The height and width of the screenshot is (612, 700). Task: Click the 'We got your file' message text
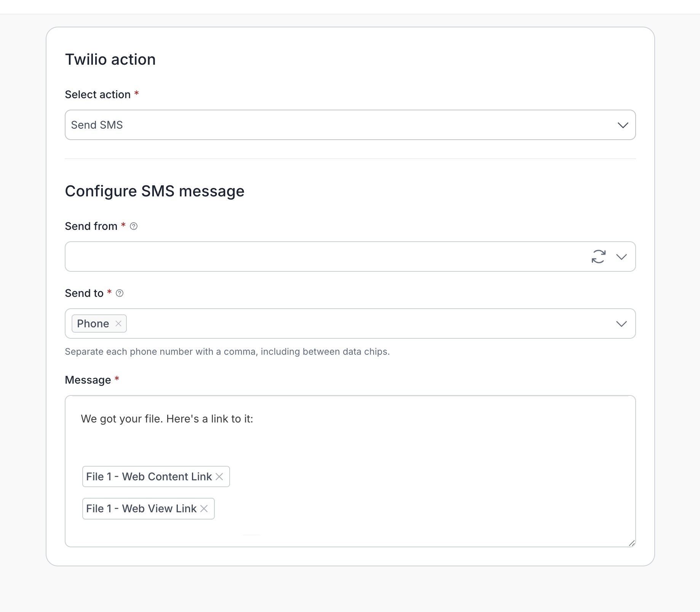[167, 419]
